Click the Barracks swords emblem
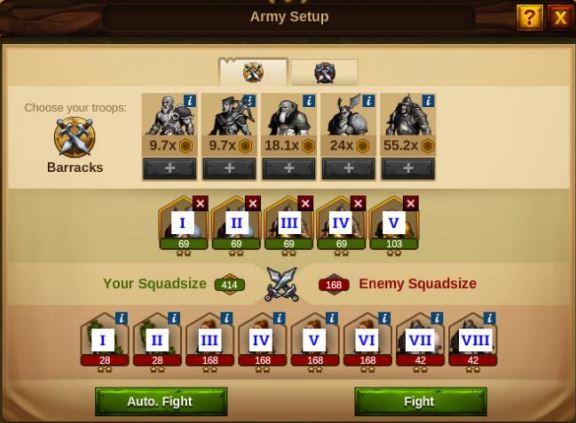Image resolution: width=576 pixels, height=423 pixels. 75,137
